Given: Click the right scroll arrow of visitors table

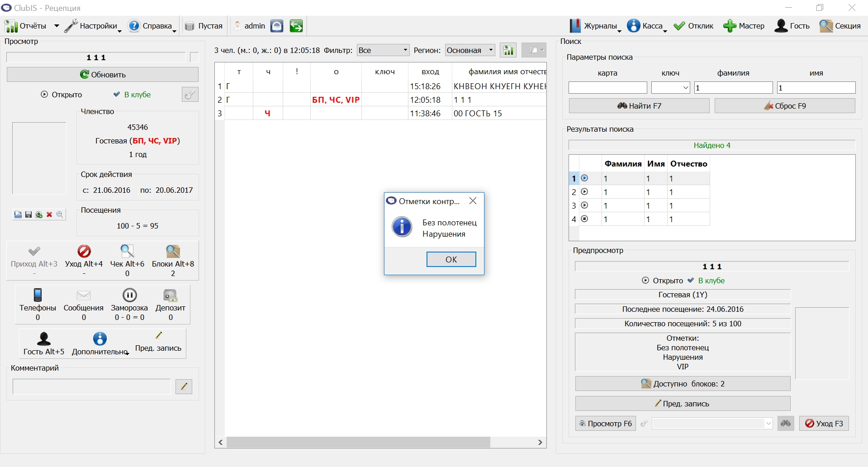Looking at the screenshot, I should pos(540,442).
